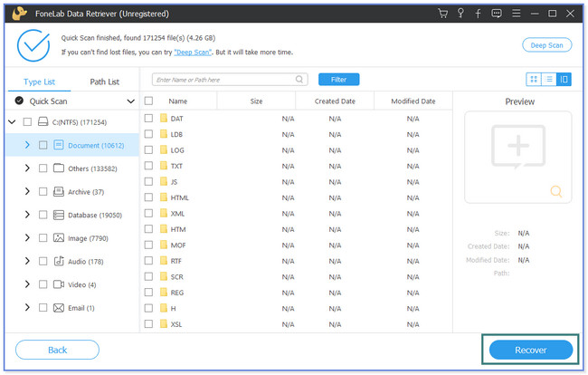Check the TXT folder checkbox
The height and width of the screenshot is (375, 588).
click(148, 166)
